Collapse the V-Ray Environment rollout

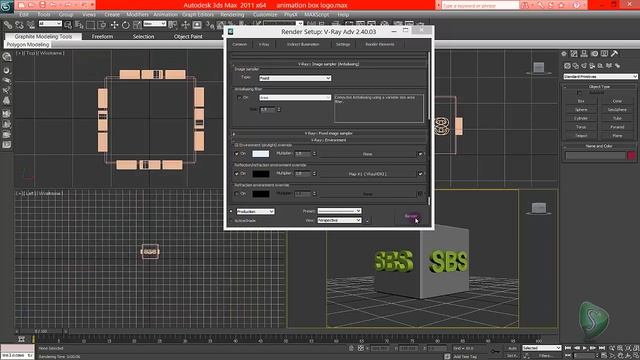pyautogui.click(x=329, y=140)
